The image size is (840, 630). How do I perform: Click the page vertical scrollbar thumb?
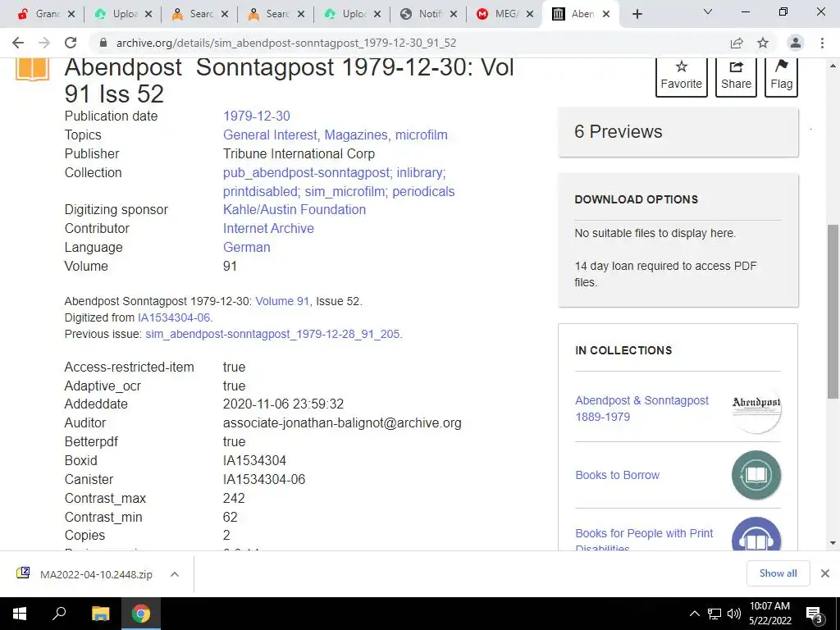point(833,311)
